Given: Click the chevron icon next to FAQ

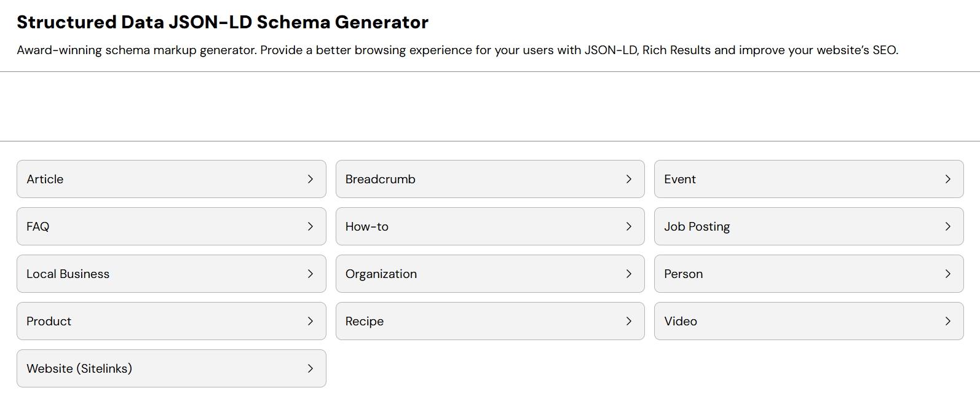Looking at the screenshot, I should click(310, 226).
